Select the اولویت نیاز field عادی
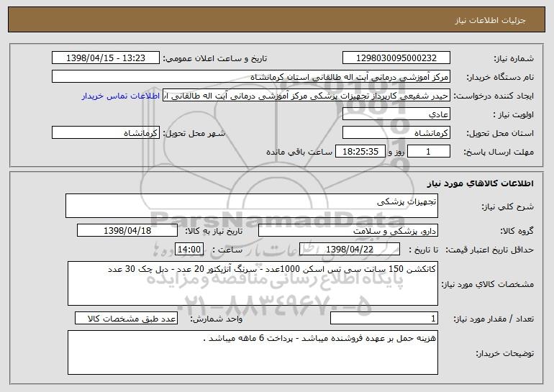This screenshot has width=554, height=392. pos(396,114)
